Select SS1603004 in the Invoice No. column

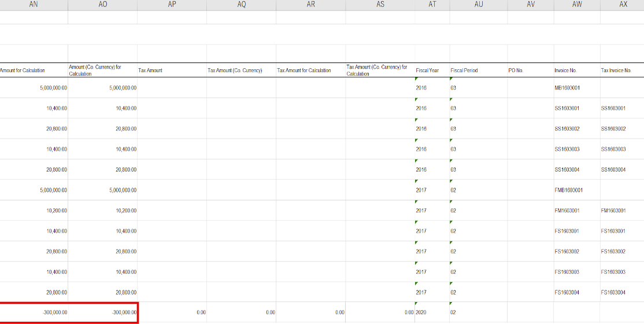click(577, 169)
